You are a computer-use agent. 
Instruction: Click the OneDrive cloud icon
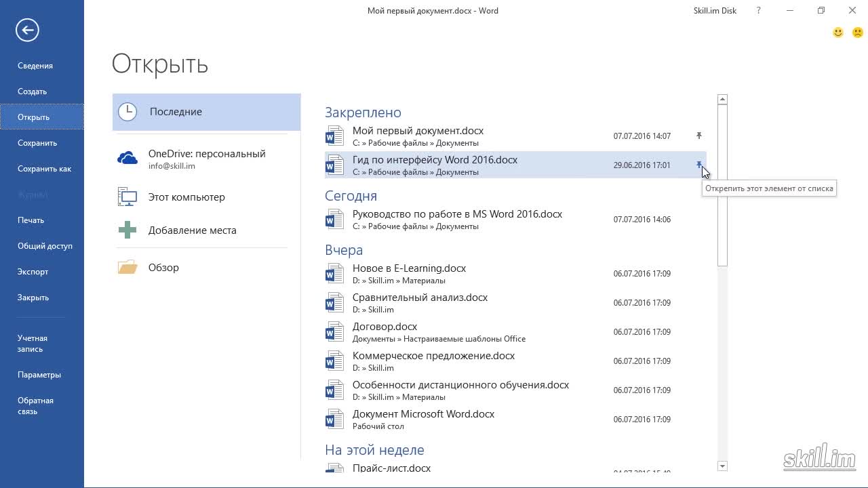pos(127,159)
